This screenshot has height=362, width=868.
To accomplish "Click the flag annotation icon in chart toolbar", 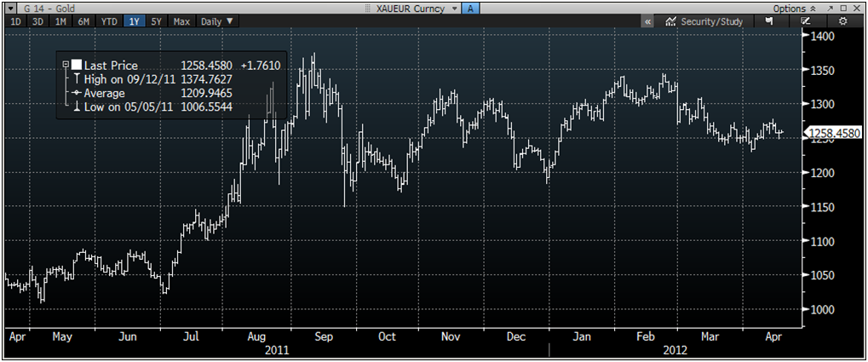I will tap(769, 20).
